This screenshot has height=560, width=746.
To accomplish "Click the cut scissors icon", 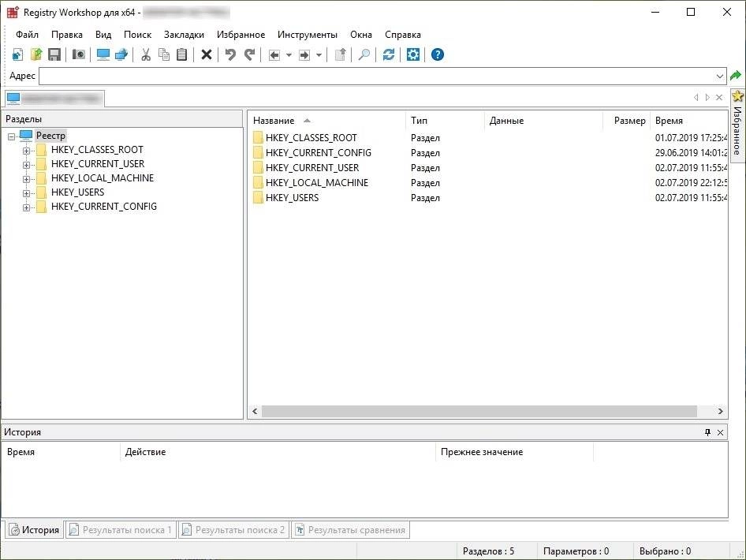I will (146, 54).
